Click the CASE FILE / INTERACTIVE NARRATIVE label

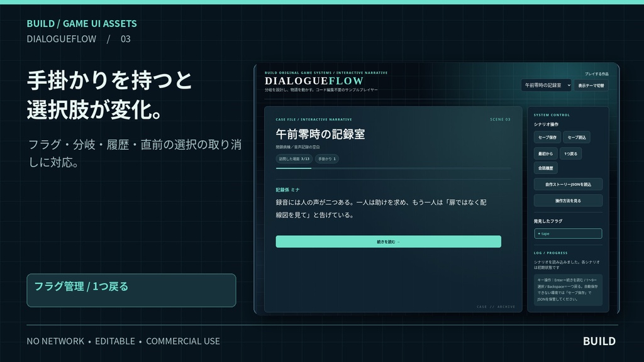point(314,119)
